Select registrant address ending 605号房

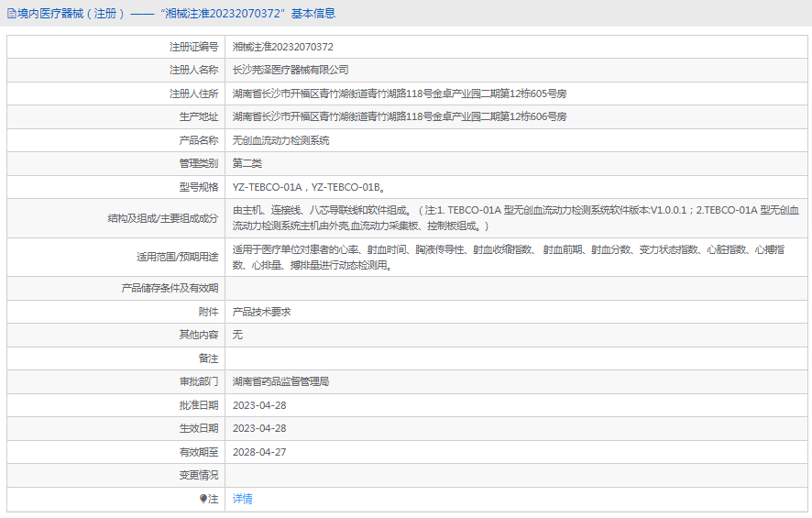[x=400, y=94]
